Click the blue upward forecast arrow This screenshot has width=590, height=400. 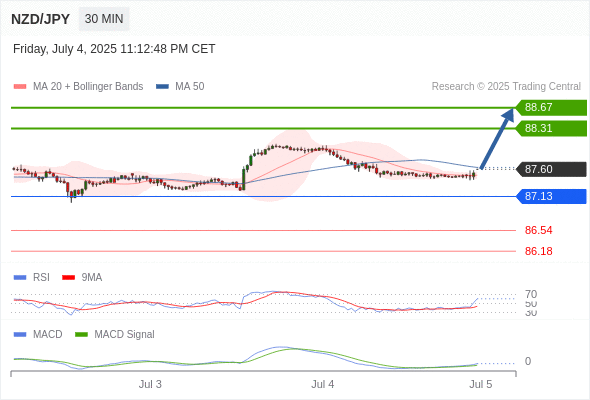(x=497, y=138)
